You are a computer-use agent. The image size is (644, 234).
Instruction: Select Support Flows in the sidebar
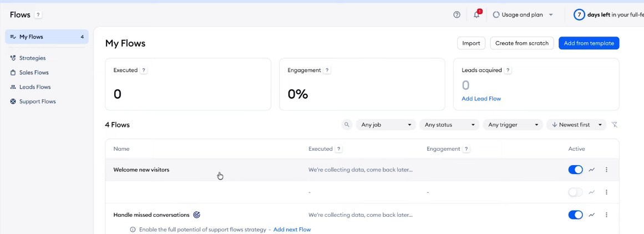(x=37, y=101)
